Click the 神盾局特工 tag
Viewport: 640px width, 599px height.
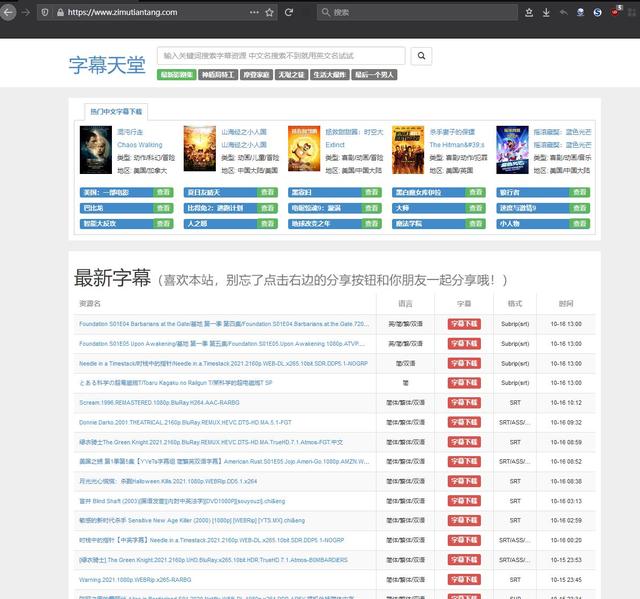click(218, 75)
